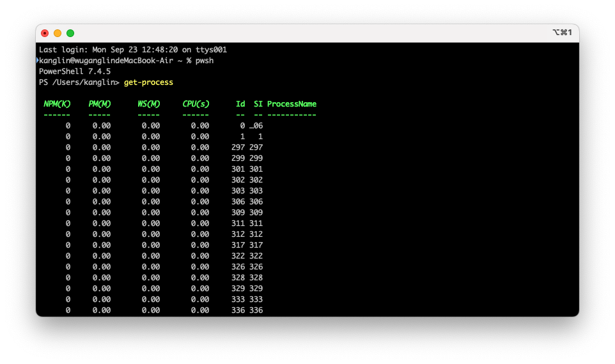Maximize the terminal with the green button

coord(70,33)
